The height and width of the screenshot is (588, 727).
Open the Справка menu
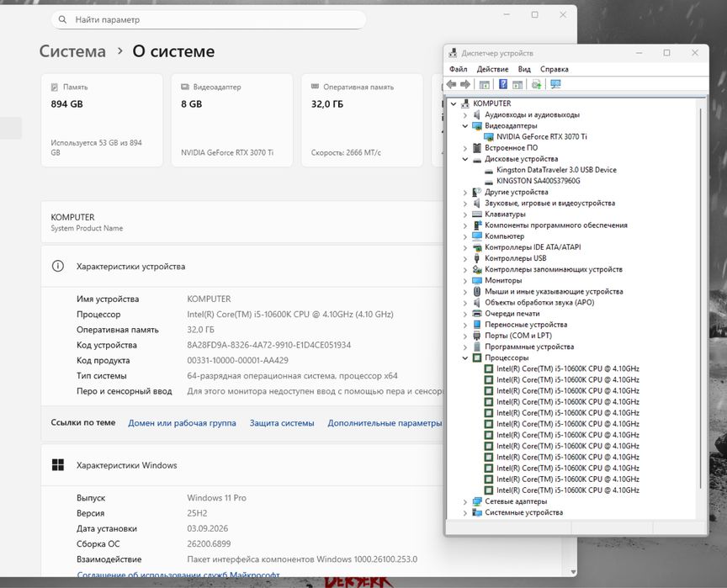[x=554, y=69]
